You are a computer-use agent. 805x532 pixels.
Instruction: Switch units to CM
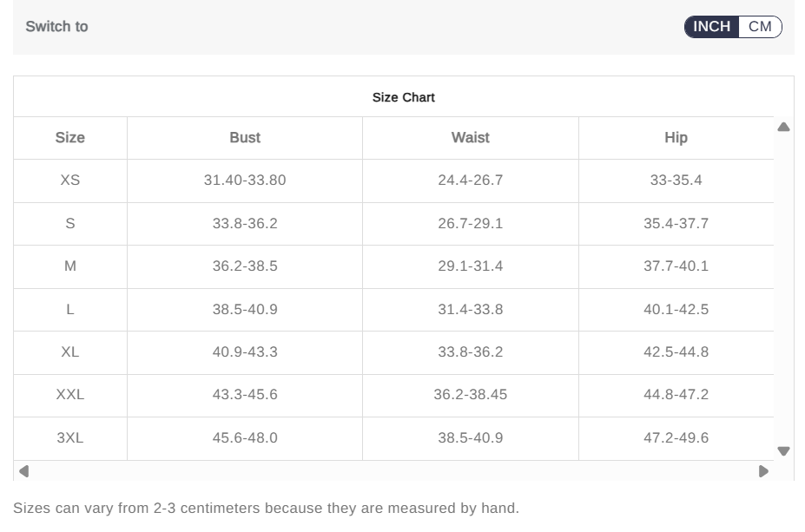pos(760,27)
